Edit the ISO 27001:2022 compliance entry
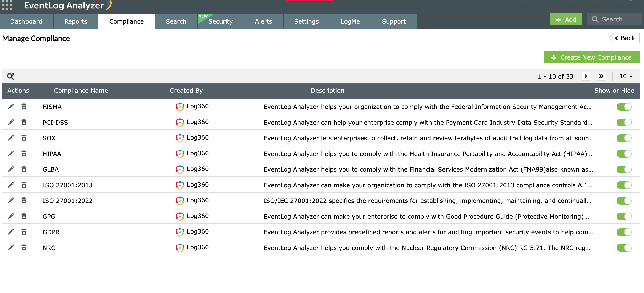This screenshot has height=293, width=644. [11, 201]
